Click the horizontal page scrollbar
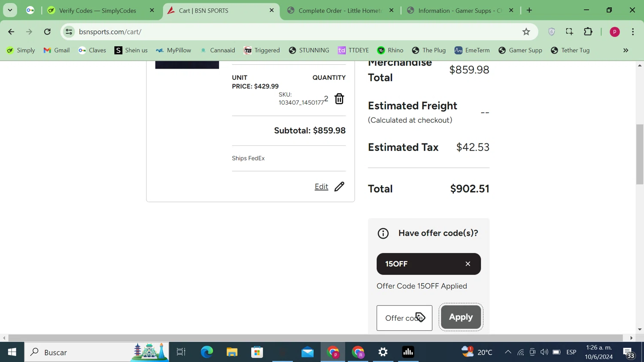This screenshot has height=362, width=644. click(316, 338)
